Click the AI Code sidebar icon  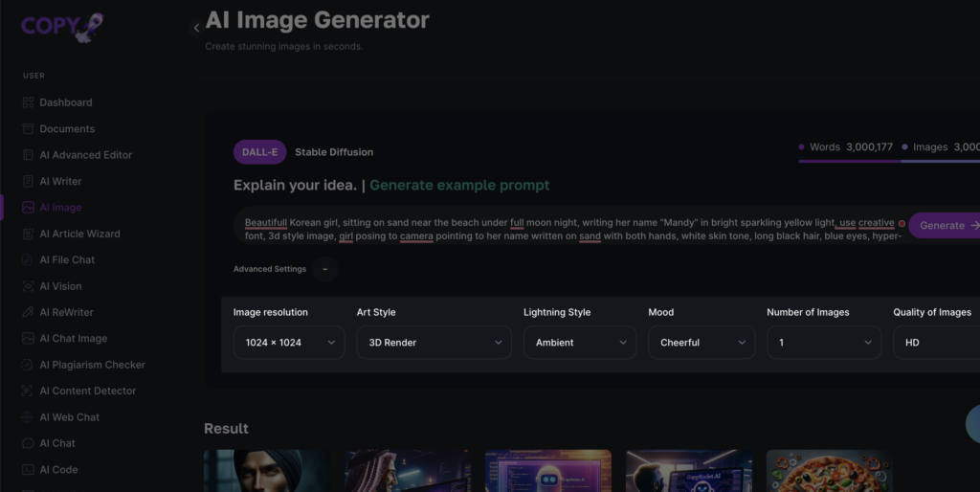pos(29,470)
